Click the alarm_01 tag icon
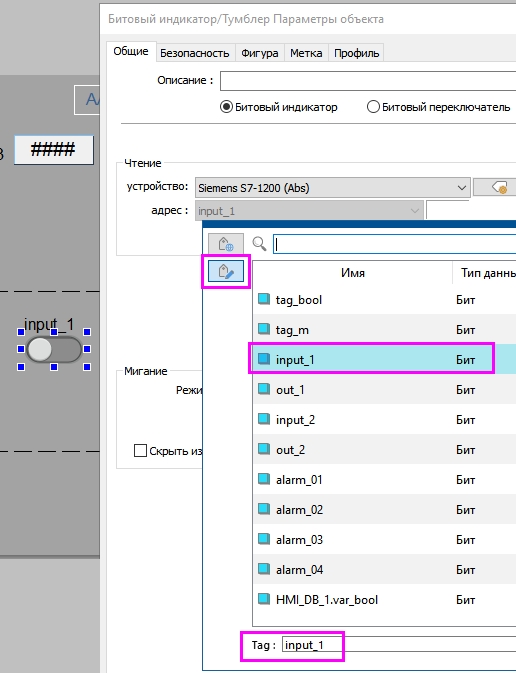Screen dimensions: 516x673 264,479
